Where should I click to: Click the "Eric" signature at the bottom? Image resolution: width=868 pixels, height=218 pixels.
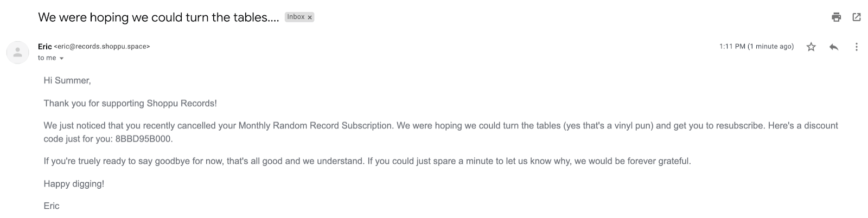(x=52, y=206)
